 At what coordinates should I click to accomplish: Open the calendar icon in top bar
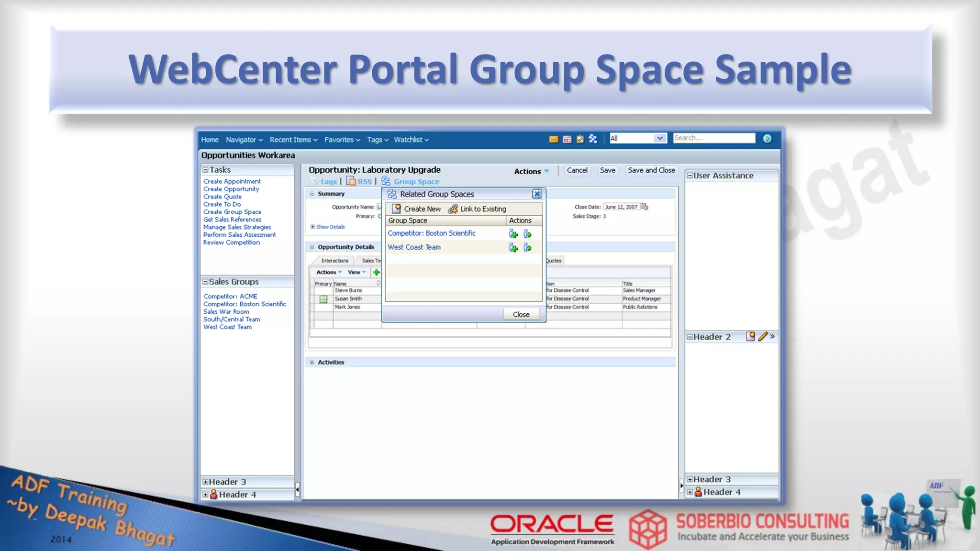point(567,139)
